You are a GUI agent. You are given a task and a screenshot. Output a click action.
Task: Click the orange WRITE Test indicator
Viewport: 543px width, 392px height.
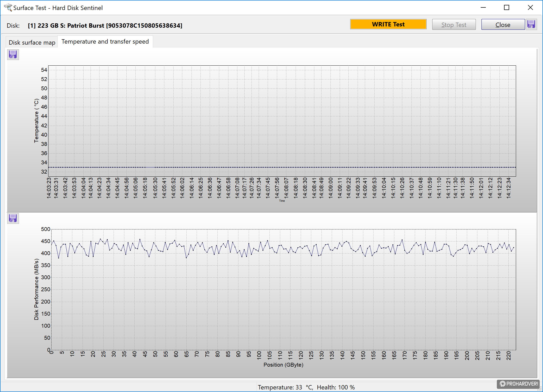click(x=388, y=24)
